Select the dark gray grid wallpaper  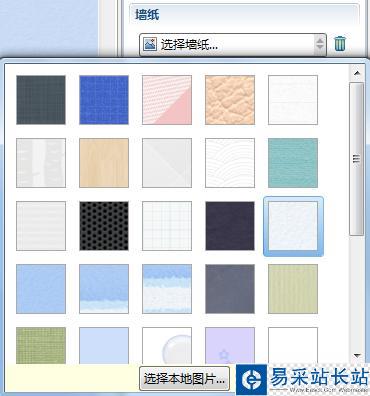click(41, 100)
